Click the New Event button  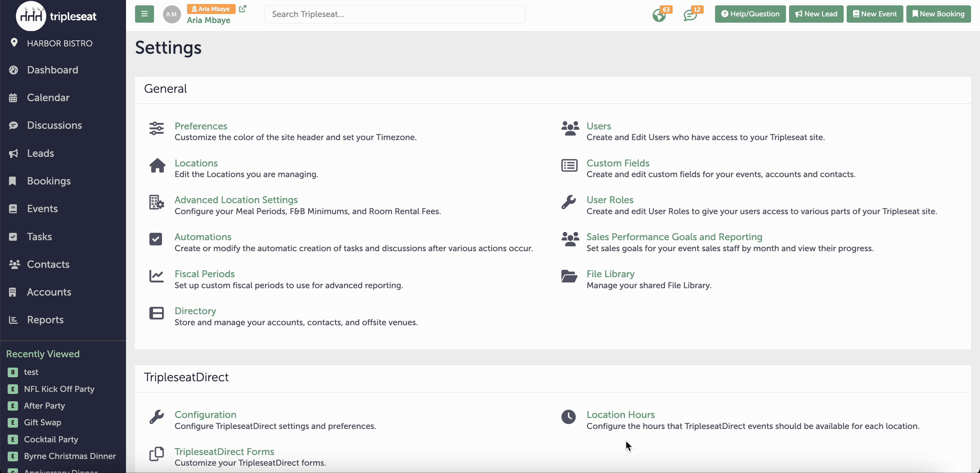click(874, 14)
